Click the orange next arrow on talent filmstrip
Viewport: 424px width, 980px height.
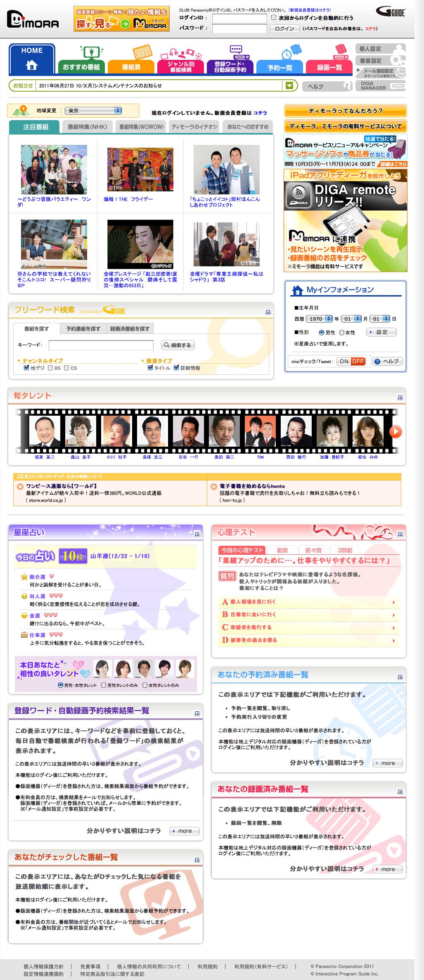pos(395,432)
